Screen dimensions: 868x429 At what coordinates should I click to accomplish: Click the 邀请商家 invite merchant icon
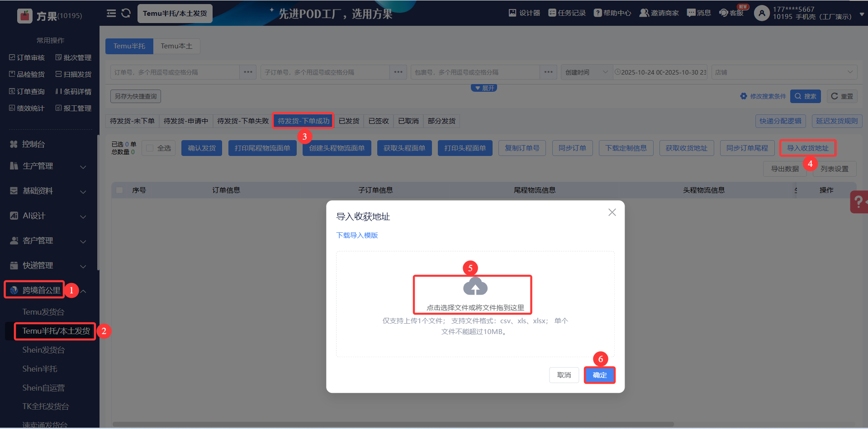coord(644,13)
